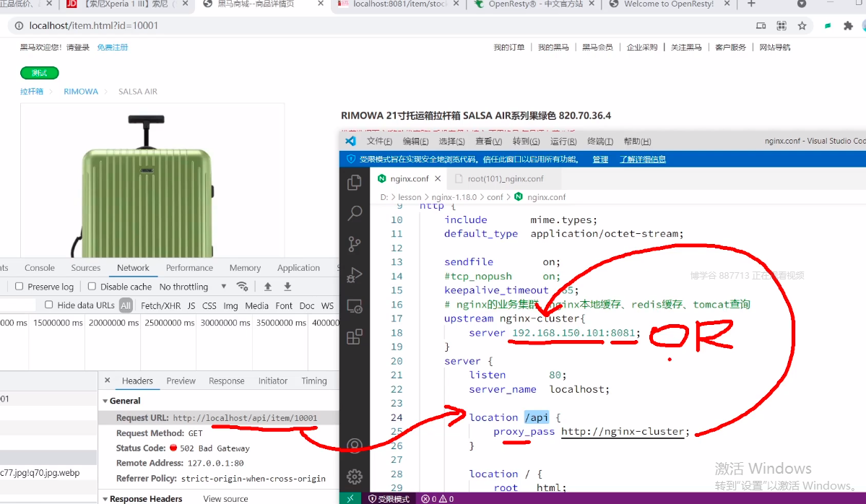
Task: Click the nginx-1.18.0 breadcrumb segment
Action: click(x=454, y=197)
